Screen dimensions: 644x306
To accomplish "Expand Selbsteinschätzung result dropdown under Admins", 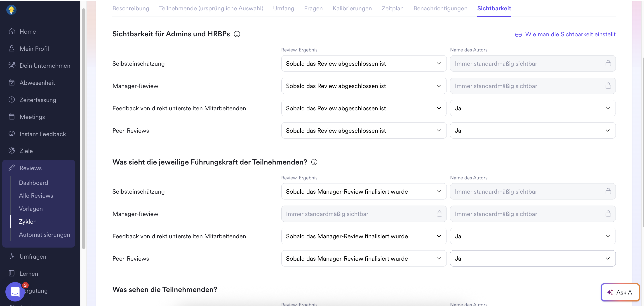I will (364, 64).
